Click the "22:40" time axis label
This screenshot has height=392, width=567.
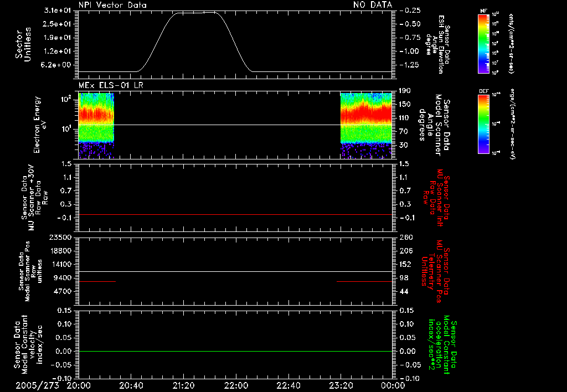[288, 385]
